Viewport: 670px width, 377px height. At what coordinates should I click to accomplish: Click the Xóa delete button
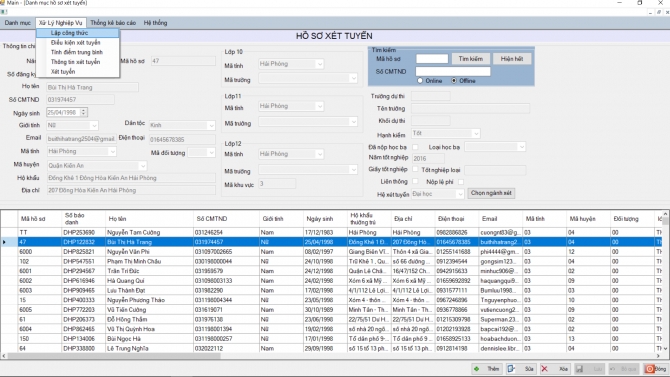point(555,369)
